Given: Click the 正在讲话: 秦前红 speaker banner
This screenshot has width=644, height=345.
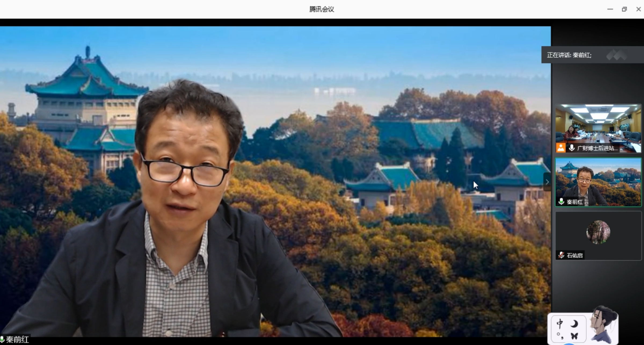Looking at the screenshot, I should 569,55.
